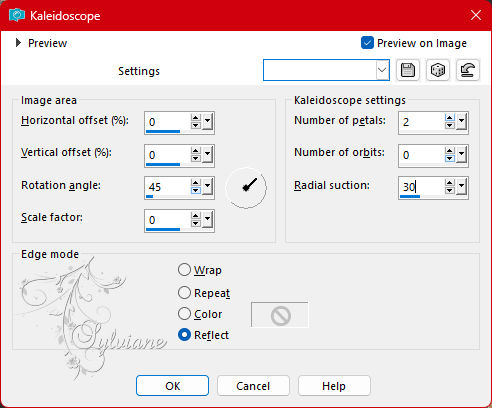
Task: Increase Horizontal offset with up arrow
Action: (x=196, y=118)
